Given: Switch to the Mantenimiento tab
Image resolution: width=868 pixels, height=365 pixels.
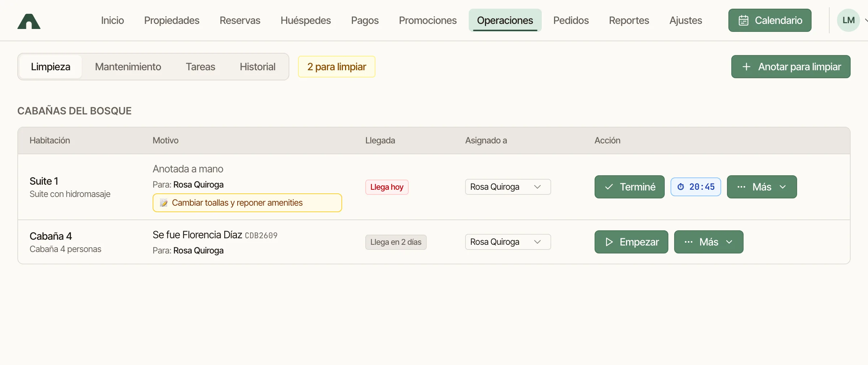Looking at the screenshot, I should [x=128, y=67].
